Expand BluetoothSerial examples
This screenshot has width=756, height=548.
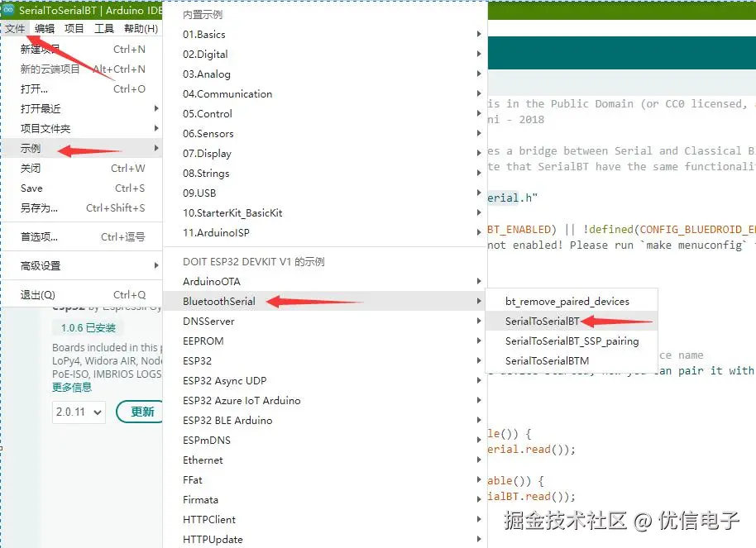click(x=325, y=301)
